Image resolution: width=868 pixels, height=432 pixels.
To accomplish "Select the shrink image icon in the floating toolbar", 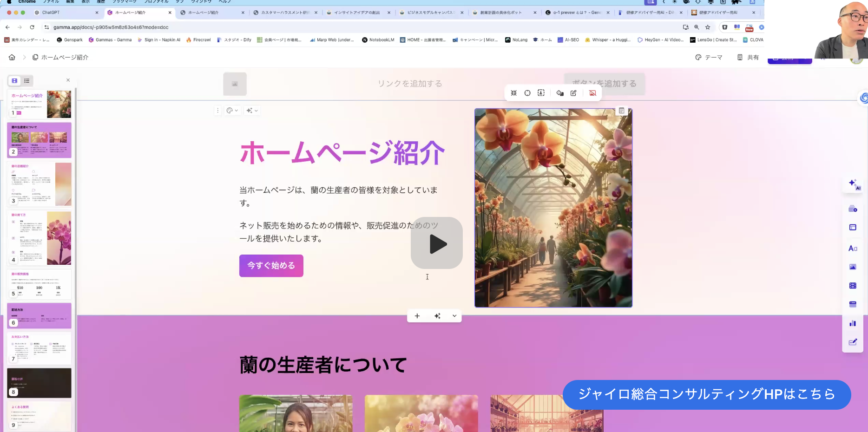I will (x=513, y=93).
